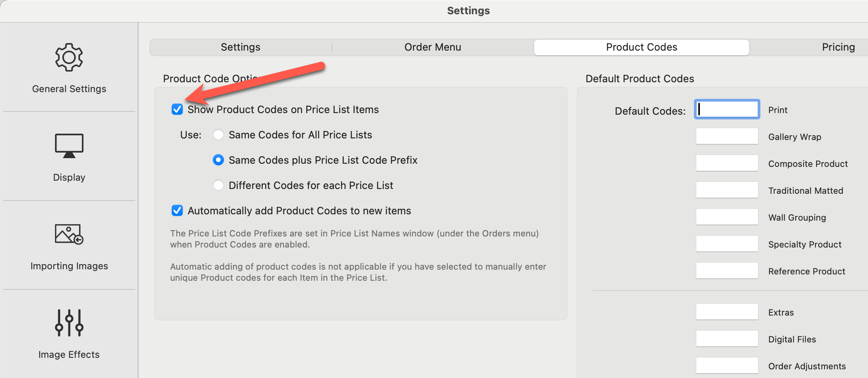
Task: Uncheck Show Product Codes on Price List Items
Action: 177,110
